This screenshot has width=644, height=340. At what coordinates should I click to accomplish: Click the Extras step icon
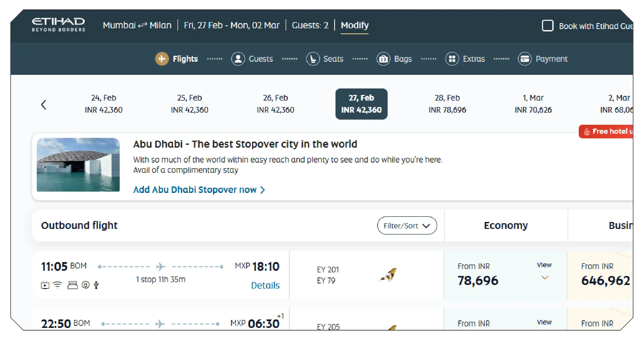tap(452, 59)
